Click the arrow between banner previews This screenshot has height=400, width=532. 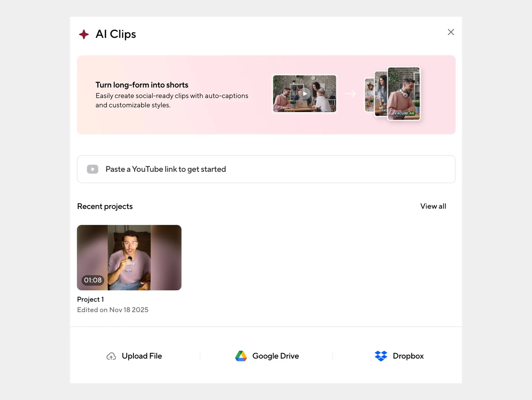pyautogui.click(x=350, y=94)
